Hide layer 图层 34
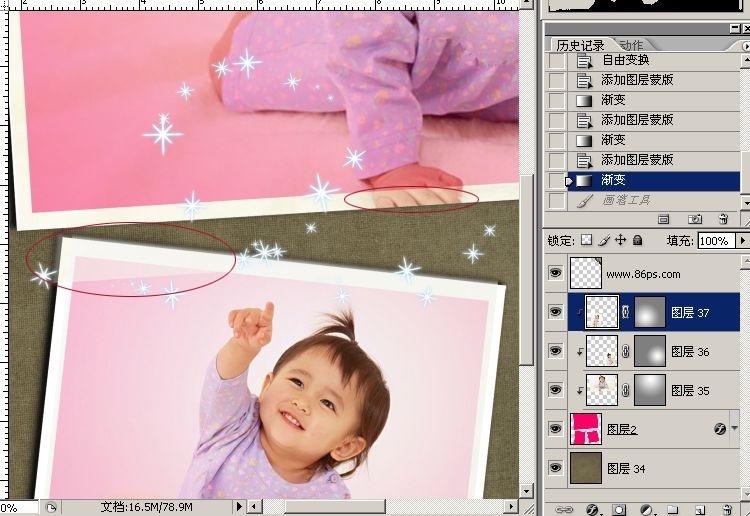The image size is (750, 516). pos(555,468)
